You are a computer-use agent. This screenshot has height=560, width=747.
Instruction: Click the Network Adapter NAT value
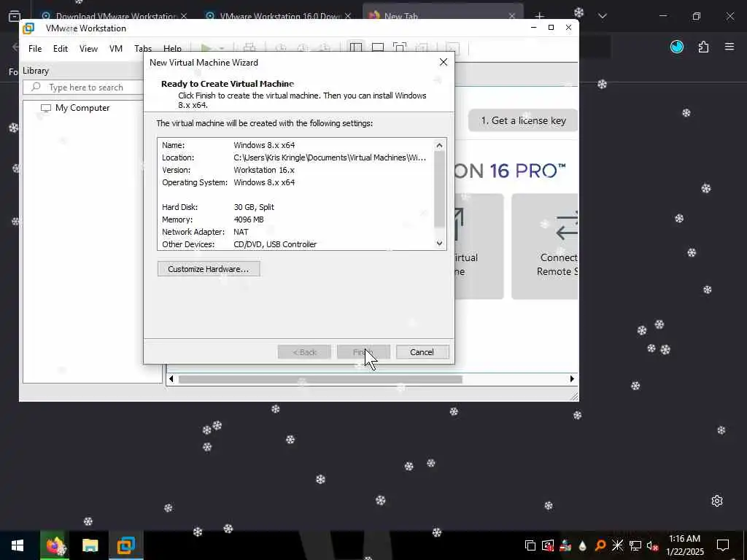[x=241, y=232]
